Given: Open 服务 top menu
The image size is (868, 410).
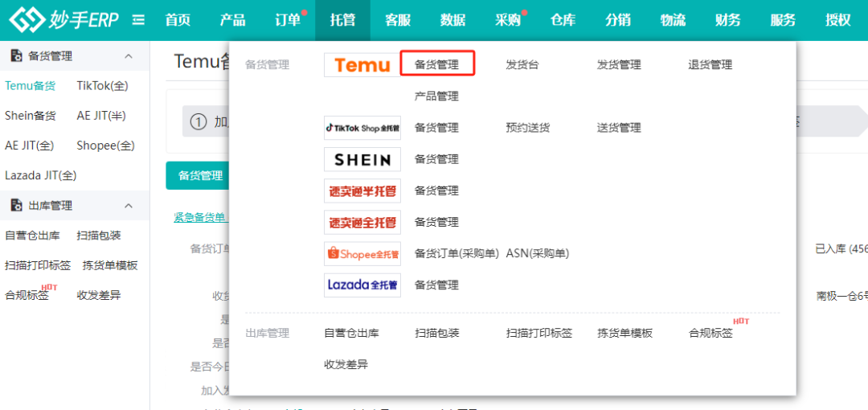Looking at the screenshot, I should pyautogui.click(x=784, y=21).
